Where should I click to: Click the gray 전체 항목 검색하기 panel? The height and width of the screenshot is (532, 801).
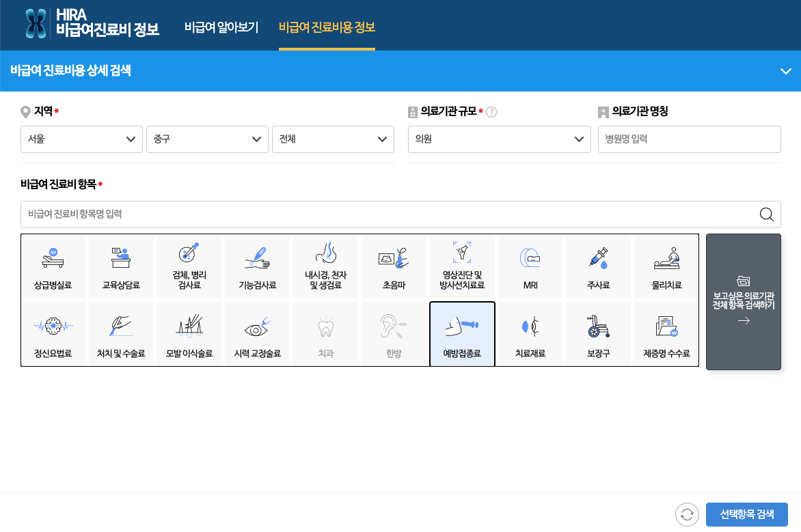pos(744,301)
